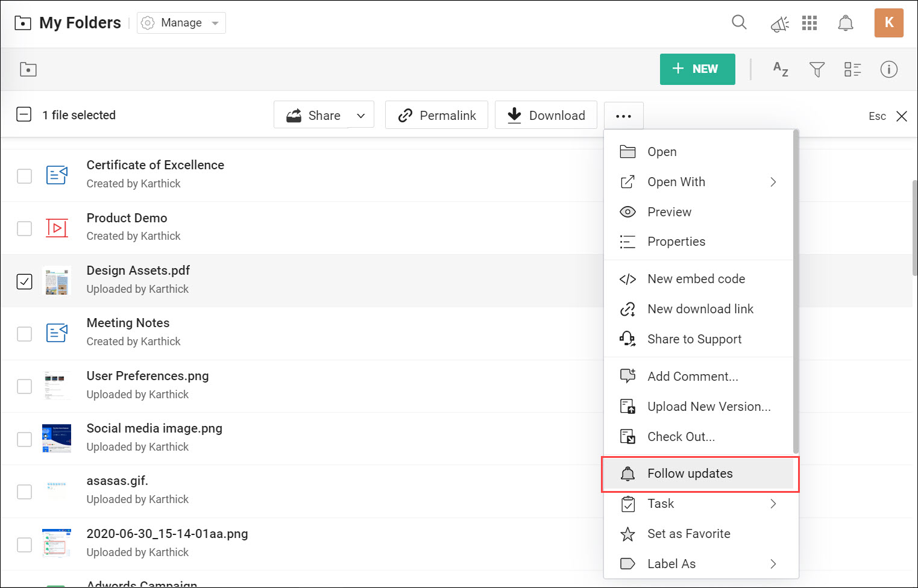Open the search icon in the top bar
Image resolution: width=918 pixels, height=588 pixels.
tap(739, 22)
